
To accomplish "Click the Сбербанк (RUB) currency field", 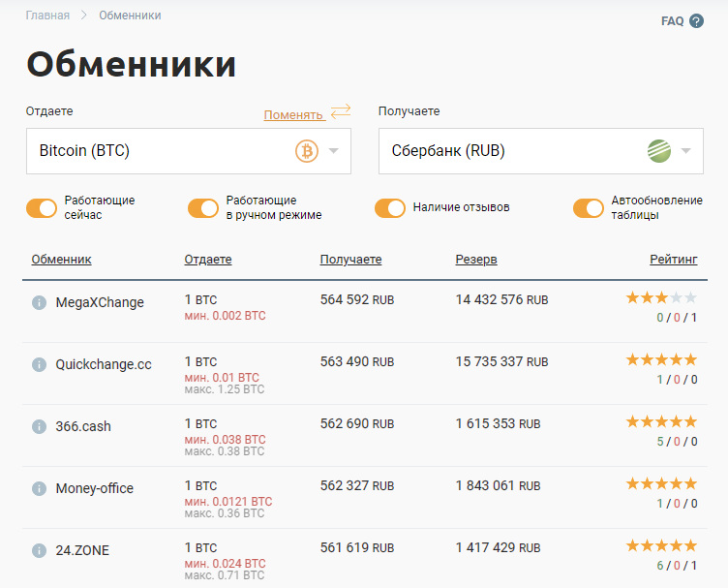I will [x=541, y=151].
